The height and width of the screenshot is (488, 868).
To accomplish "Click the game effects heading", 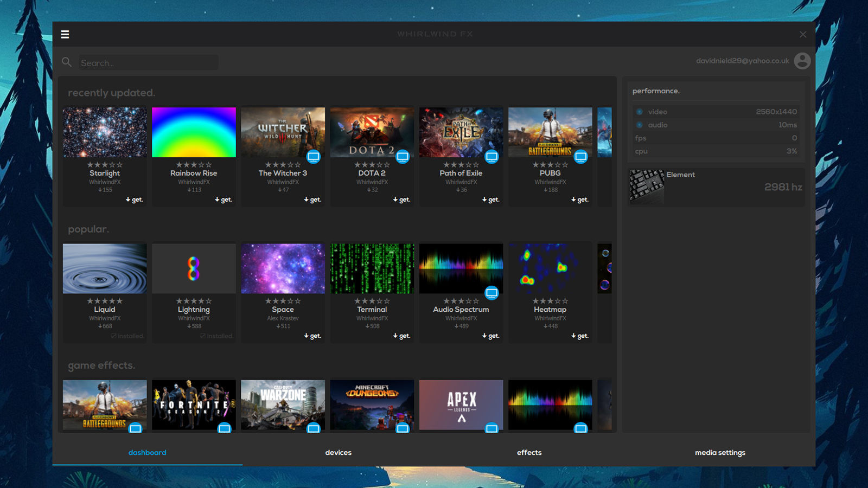I will tap(101, 365).
